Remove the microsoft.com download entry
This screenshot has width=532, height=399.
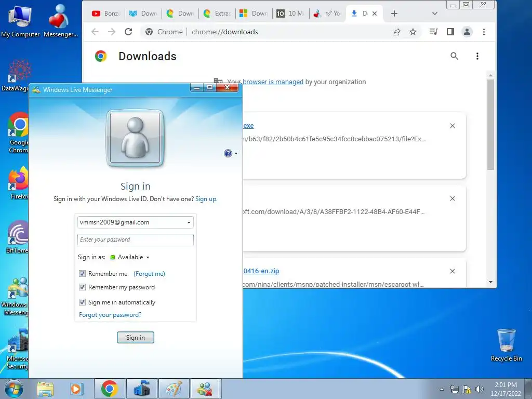click(x=453, y=198)
